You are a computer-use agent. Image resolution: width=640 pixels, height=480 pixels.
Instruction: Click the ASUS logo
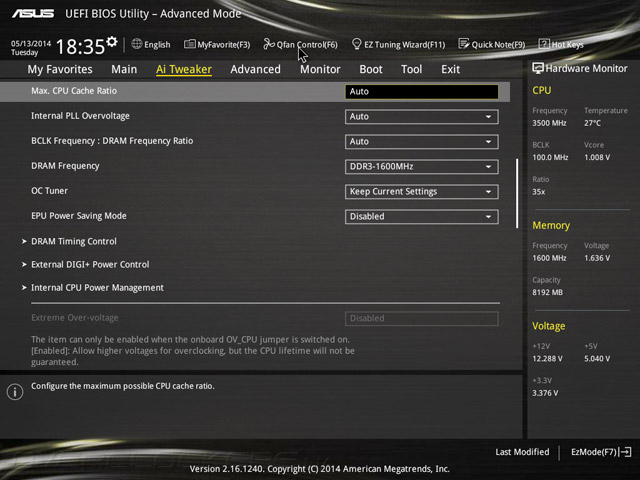pos(33,14)
